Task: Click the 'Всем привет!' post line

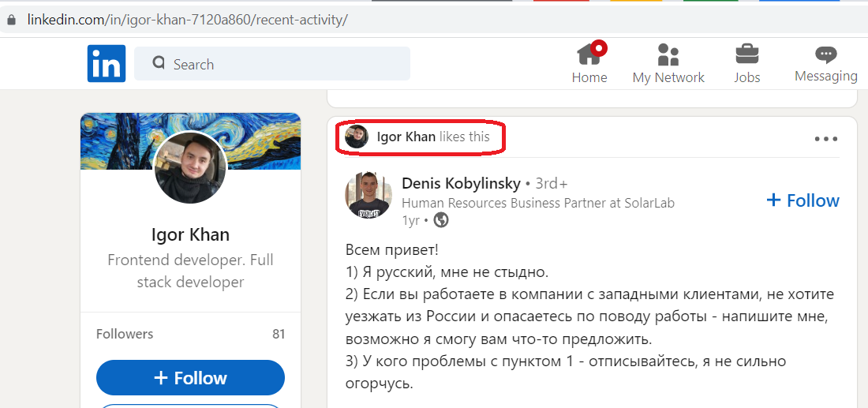Action: click(x=392, y=250)
